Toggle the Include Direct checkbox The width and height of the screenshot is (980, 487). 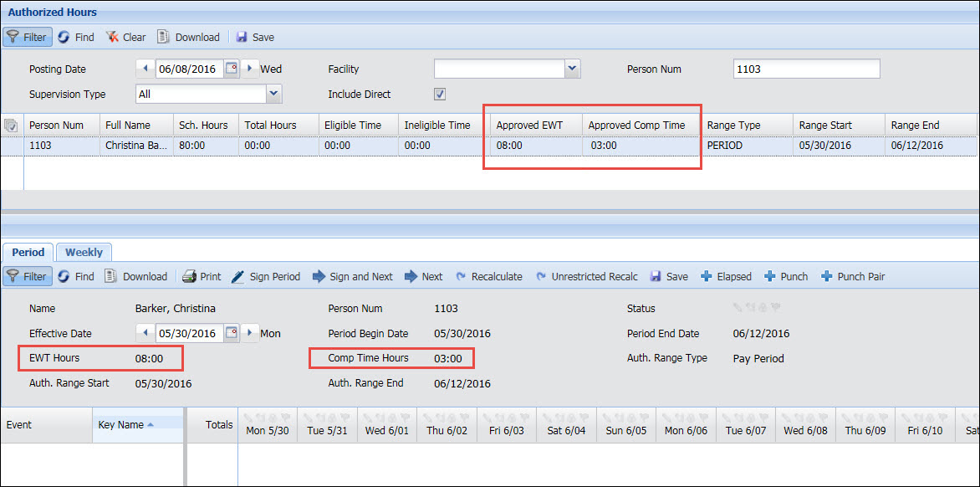click(440, 94)
